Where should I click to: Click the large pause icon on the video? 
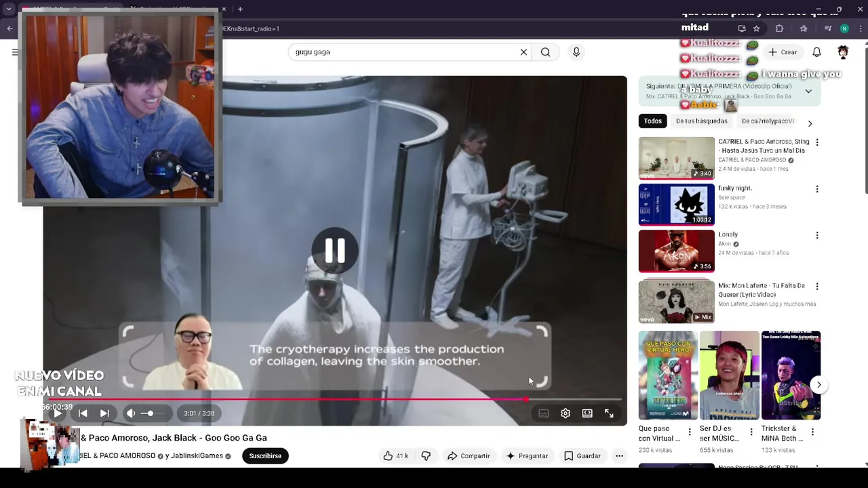pos(335,250)
